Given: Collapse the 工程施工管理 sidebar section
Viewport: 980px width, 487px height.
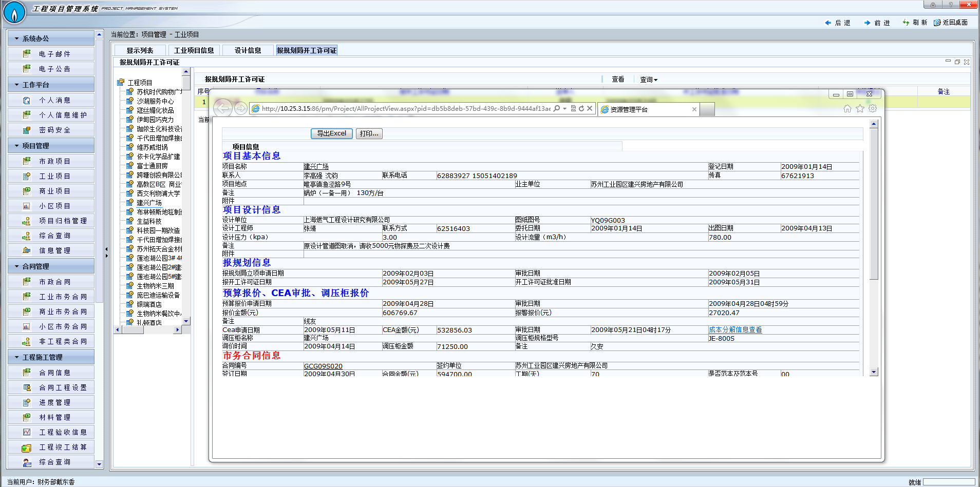Looking at the screenshot, I should point(17,358).
